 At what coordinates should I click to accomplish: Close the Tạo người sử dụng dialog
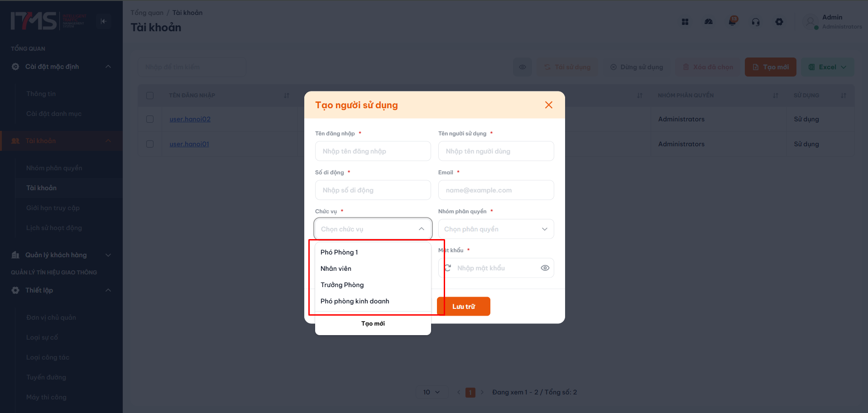(549, 105)
